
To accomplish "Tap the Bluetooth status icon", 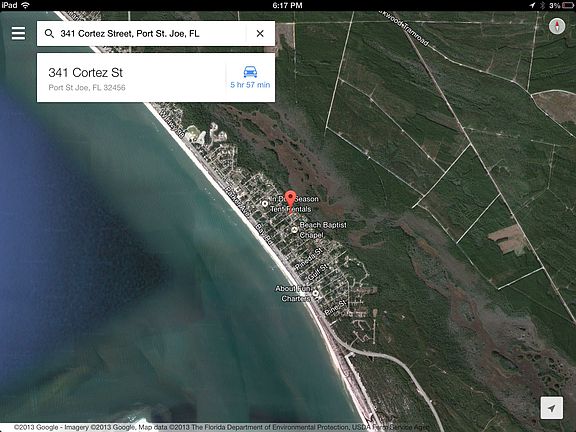I will 542,5.
